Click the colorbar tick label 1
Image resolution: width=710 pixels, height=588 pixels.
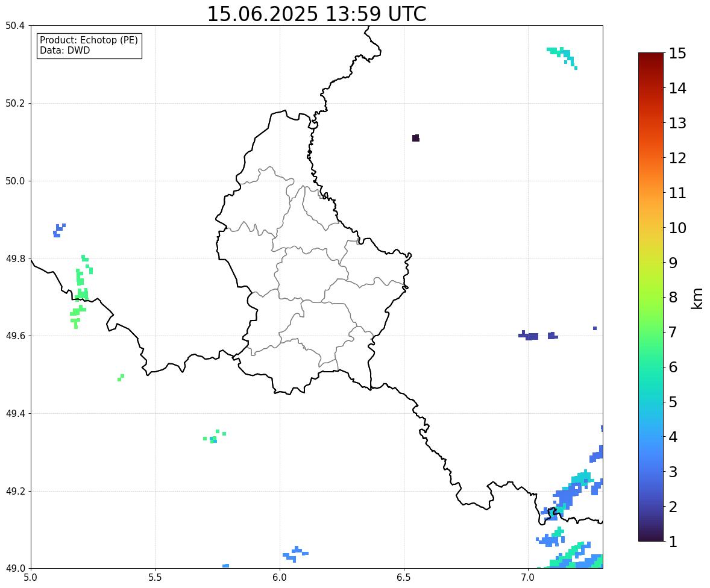[x=673, y=542]
